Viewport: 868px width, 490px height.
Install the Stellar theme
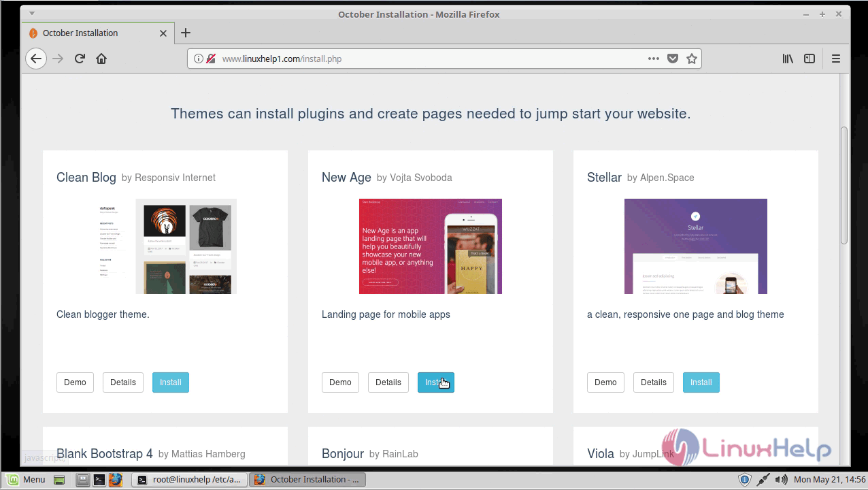701,382
